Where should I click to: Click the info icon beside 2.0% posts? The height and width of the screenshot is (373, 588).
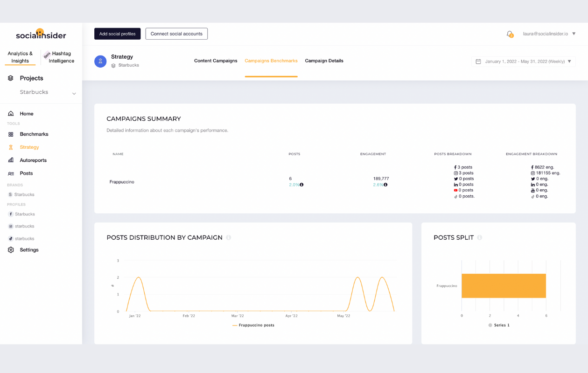(x=301, y=185)
